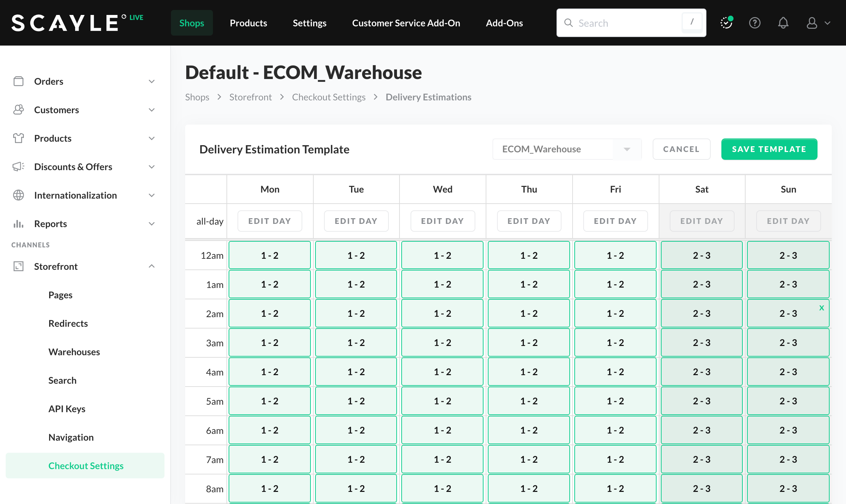Open the user account profile icon
The image size is (846, 504).
click(812, 23)
